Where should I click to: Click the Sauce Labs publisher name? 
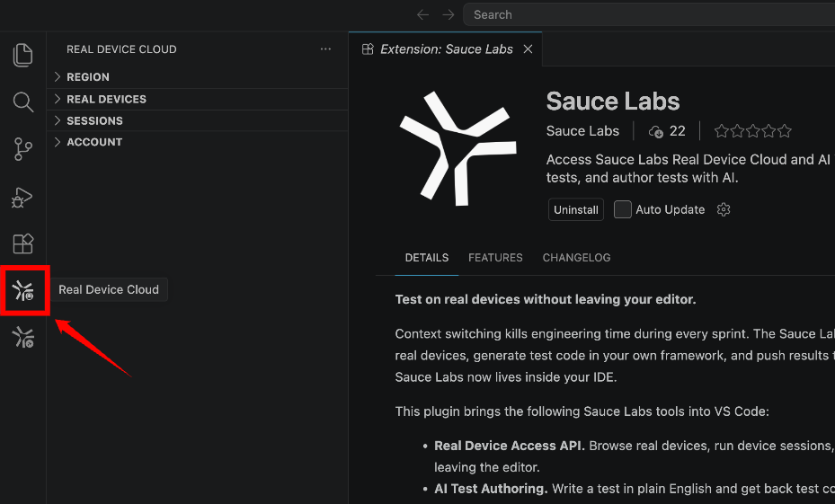tap(582, 131)
